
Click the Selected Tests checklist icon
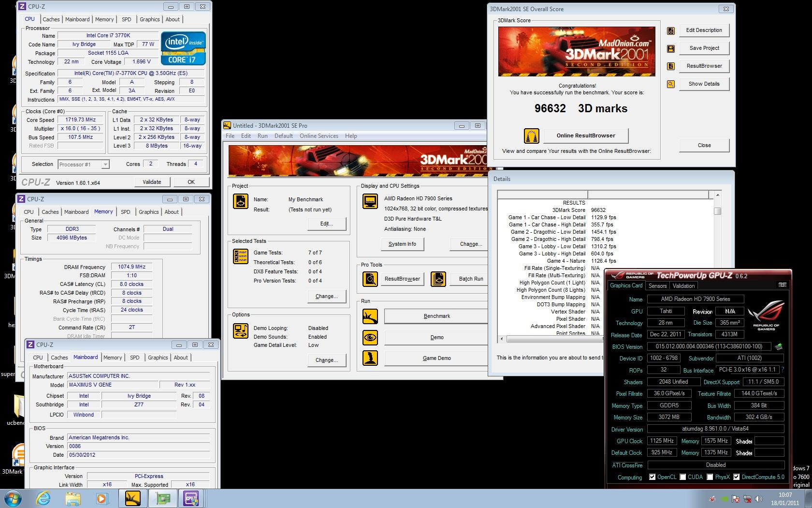tap(240, 256)
